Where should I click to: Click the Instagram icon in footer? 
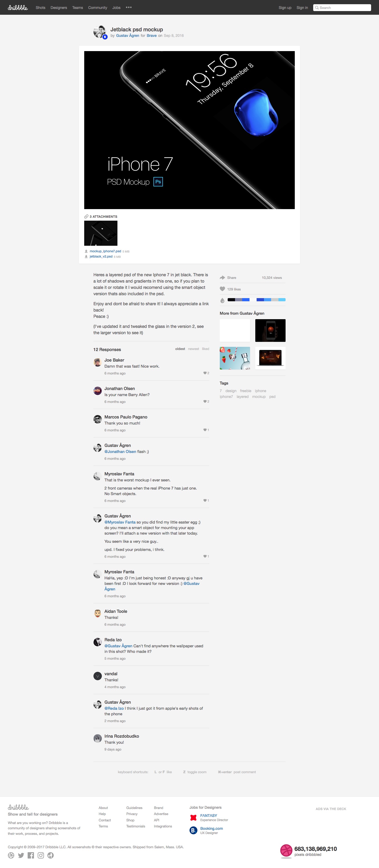point(41,855)
